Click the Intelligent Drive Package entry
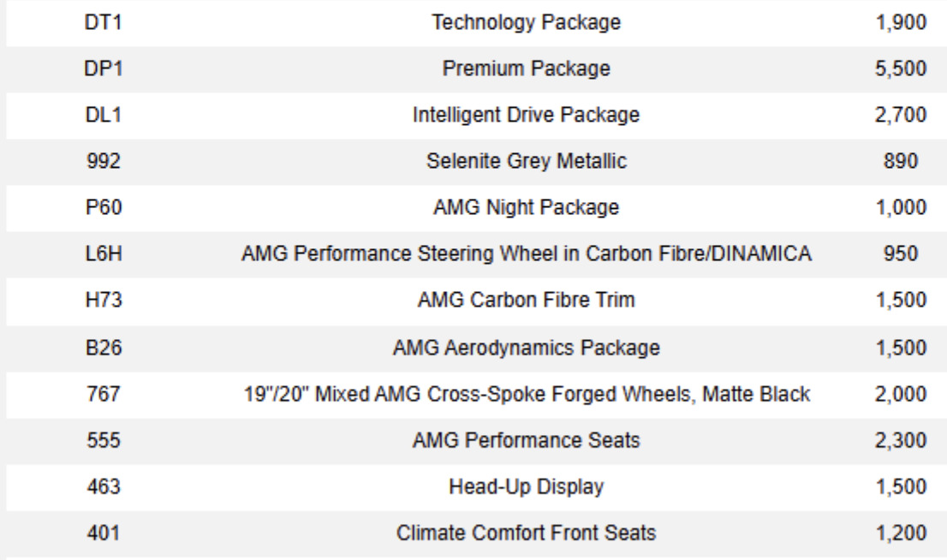This screenshot has width=947, height=560. point(527,116)
